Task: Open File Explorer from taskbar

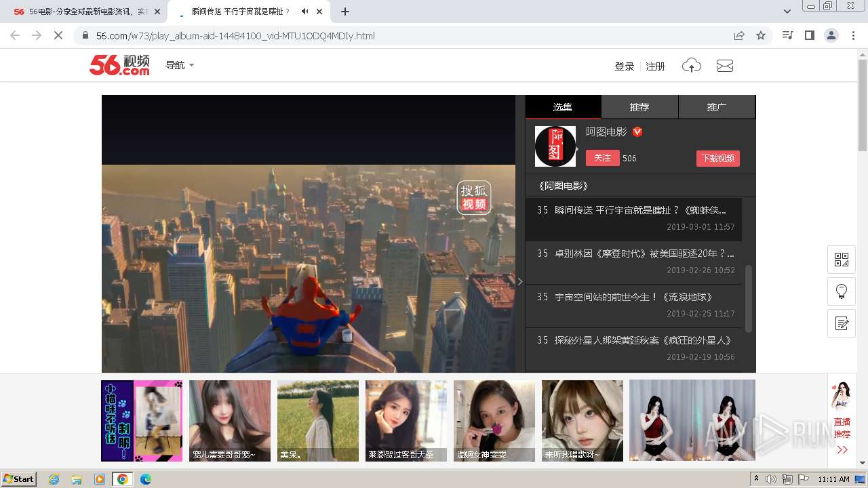Action: click(77, 479)
